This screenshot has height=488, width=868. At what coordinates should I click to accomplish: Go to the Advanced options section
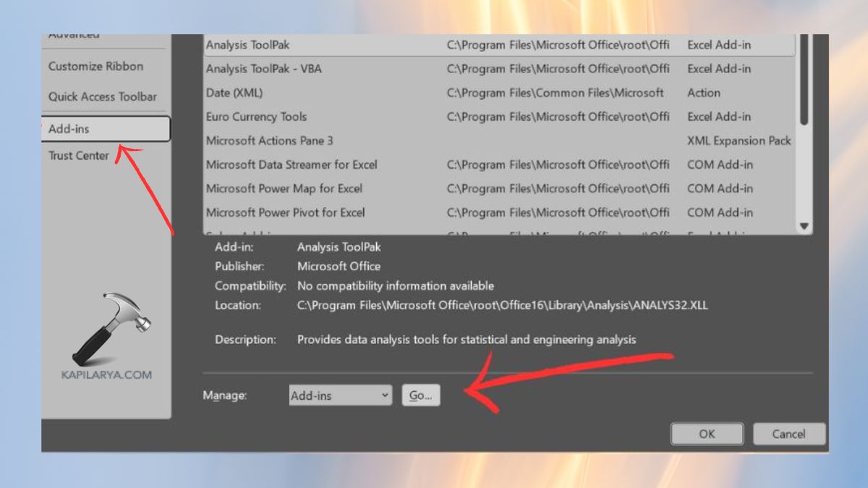tap(69, 33)
